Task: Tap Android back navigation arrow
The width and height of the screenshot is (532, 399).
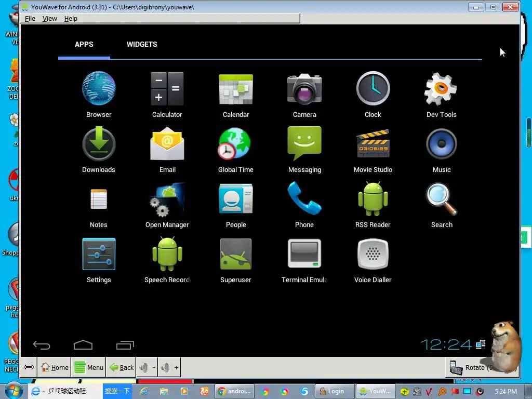Action: [42, 345]
